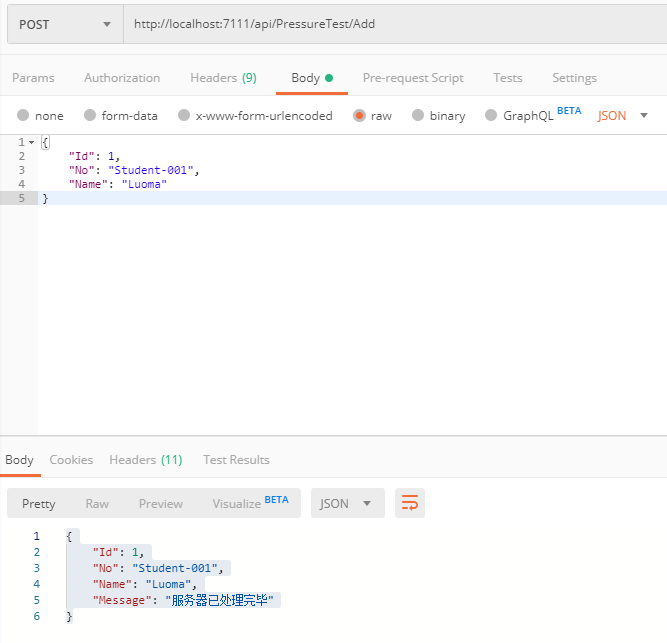Open the POST method dropdown
Viewport: 667px width, 643px height.
click(x=65, y=24)
